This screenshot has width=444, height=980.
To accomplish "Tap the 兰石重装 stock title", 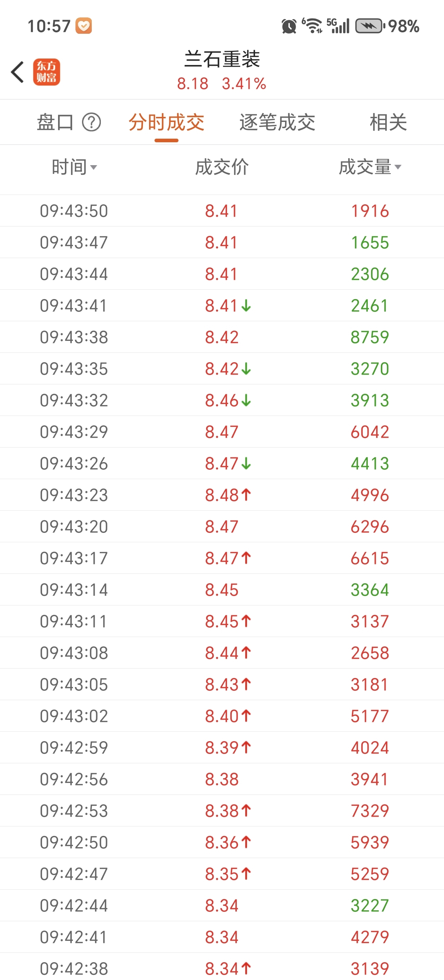I will tap(222, 60).
